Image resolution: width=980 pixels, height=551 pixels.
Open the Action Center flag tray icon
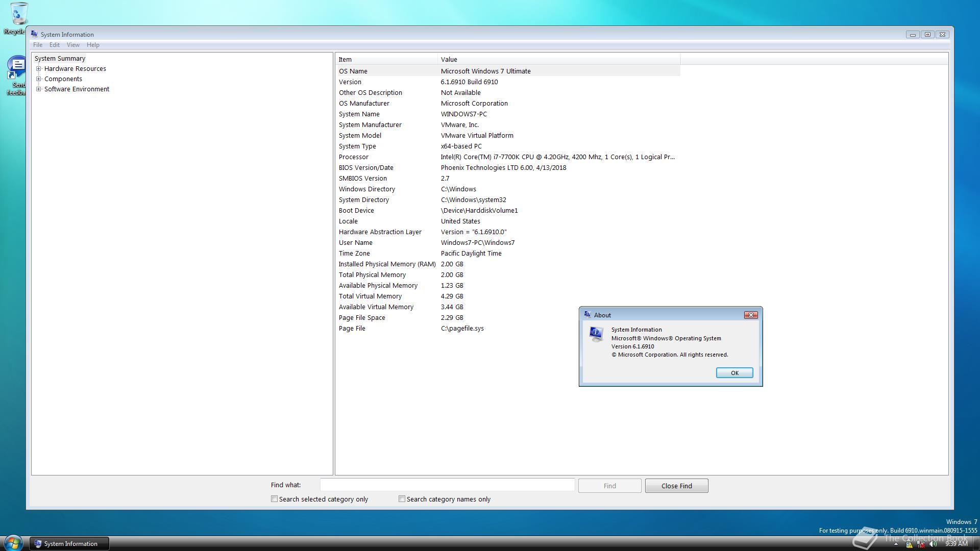(909, 544)
